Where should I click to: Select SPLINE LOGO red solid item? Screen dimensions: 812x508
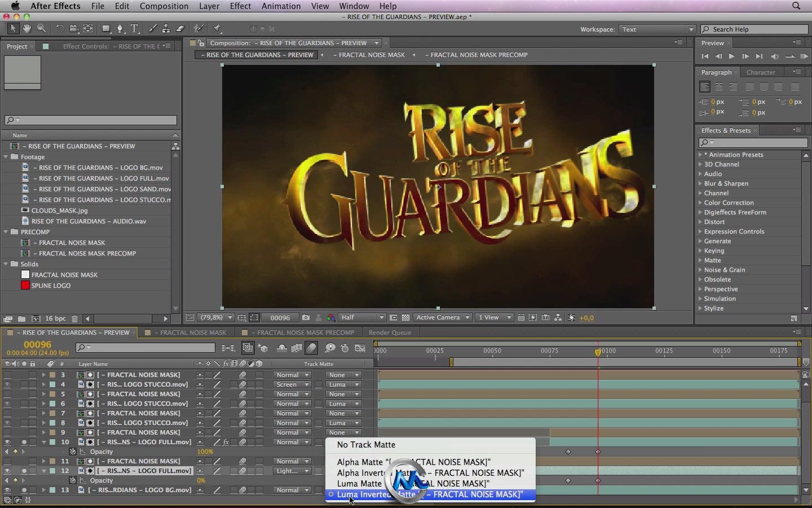pos(51,286)
